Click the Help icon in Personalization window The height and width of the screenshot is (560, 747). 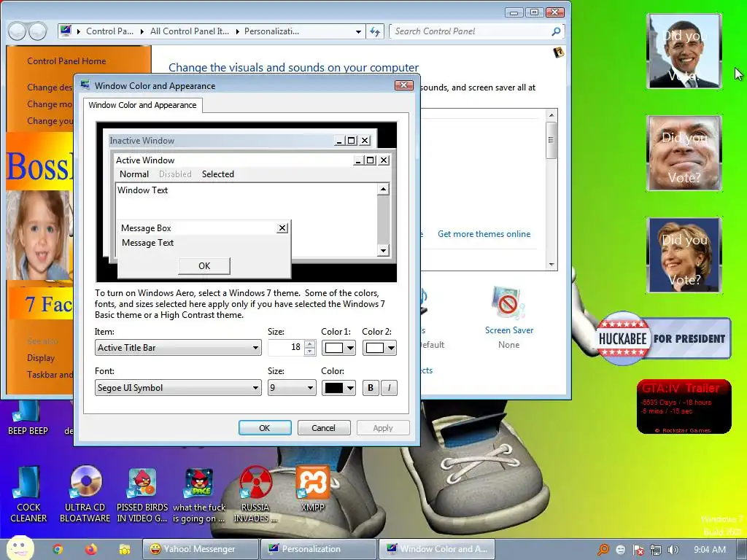click(558, 52)
